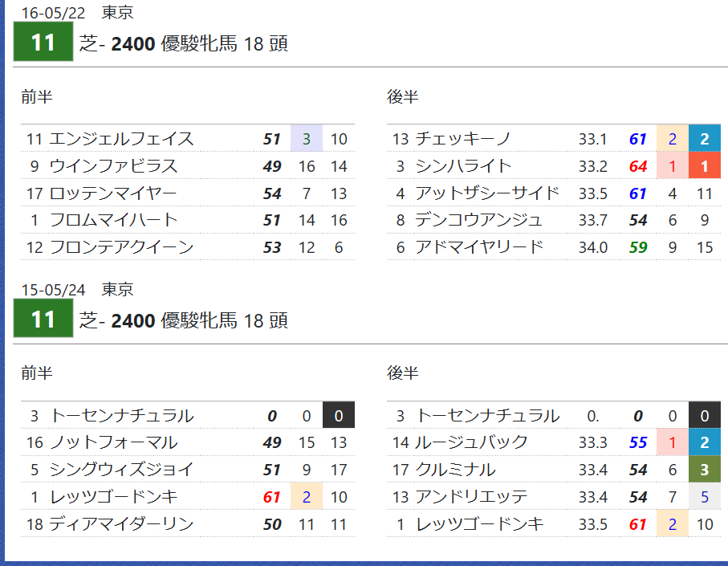
Task: Click black 0 cell in 2015 前半 table
Action: point(339,415)
